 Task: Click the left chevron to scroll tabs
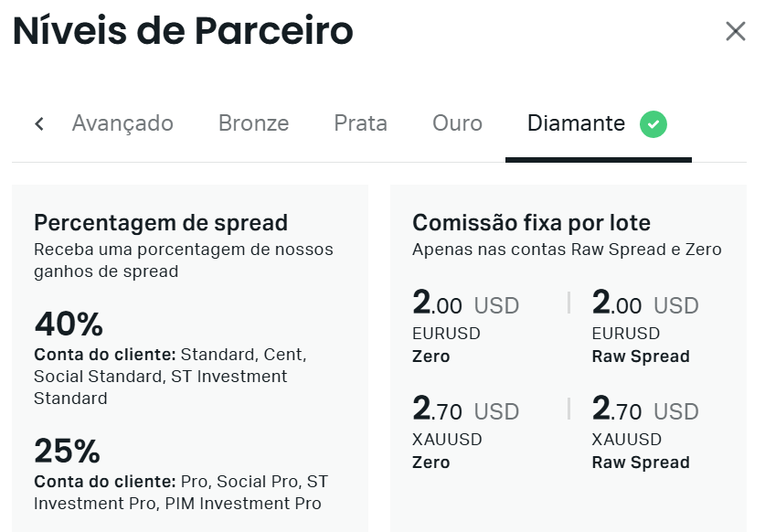coord(38,123)
